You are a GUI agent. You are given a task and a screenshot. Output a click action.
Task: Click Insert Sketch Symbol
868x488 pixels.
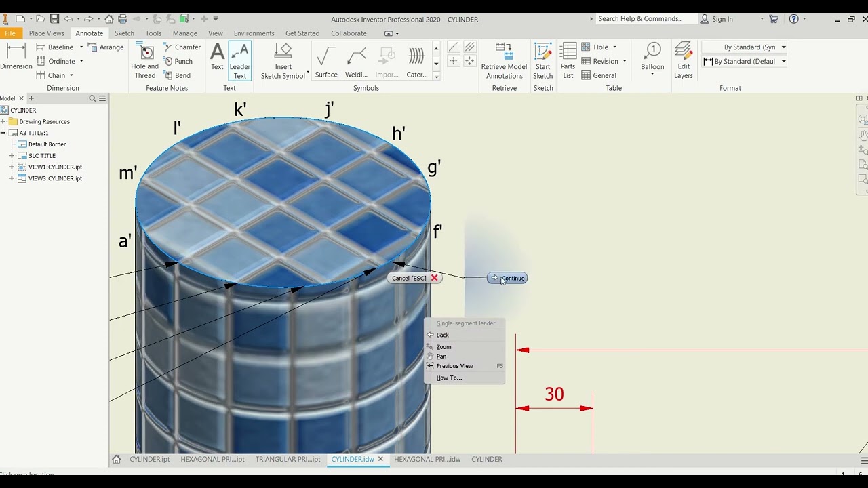coord(283,60)
